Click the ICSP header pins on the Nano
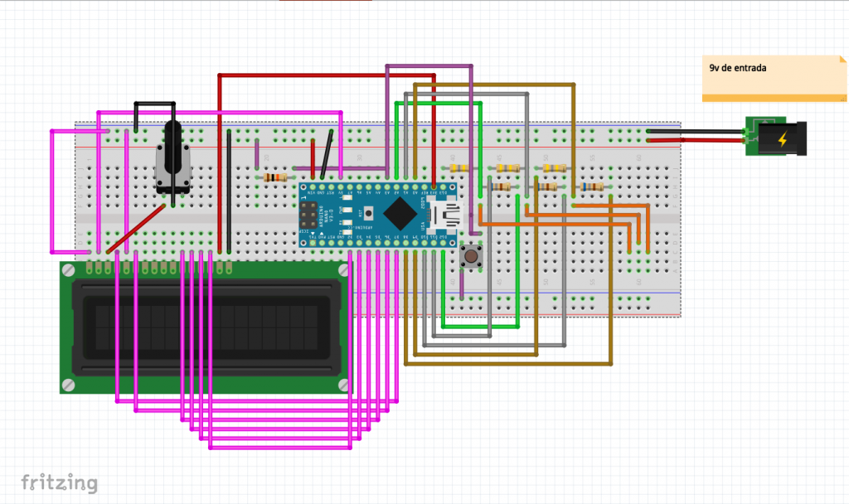 [x=308, y=215]
